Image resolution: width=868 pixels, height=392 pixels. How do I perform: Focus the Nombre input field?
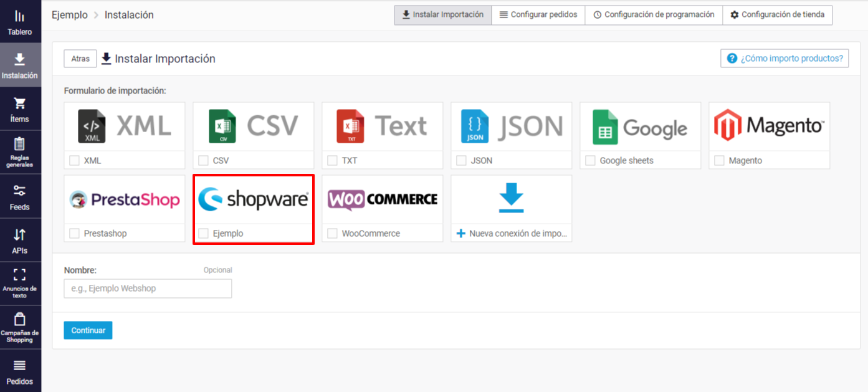pyautogui.click(x=148, y=289)
